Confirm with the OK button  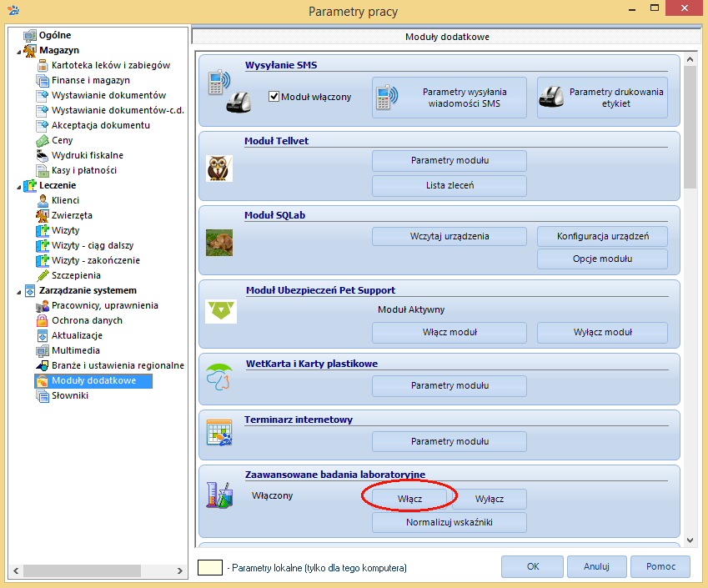click(532, 566)
